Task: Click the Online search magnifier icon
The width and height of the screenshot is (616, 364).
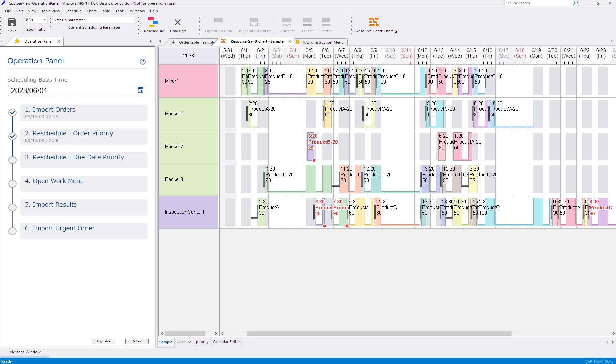Action: pyautogui.click(x=575, y=3)
